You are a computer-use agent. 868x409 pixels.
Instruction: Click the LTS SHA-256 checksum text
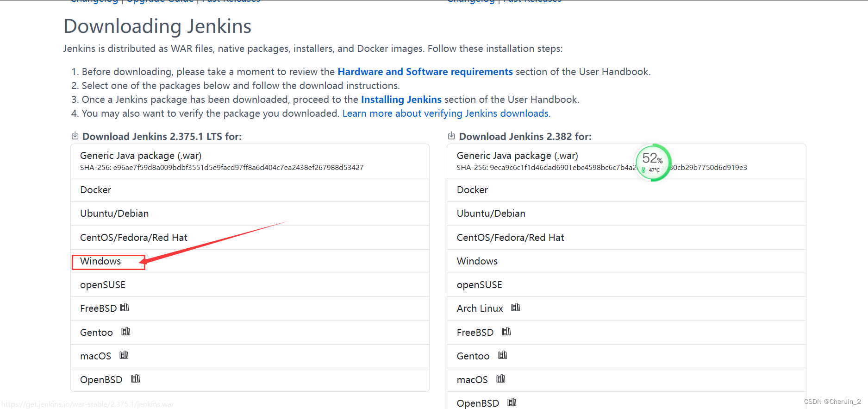(x=222, y=168)
